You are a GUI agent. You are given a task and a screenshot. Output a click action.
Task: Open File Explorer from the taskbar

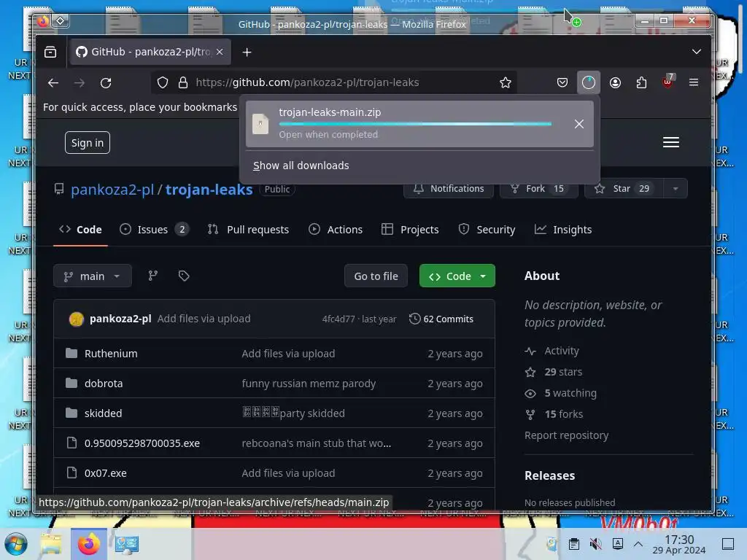point(51,544)
